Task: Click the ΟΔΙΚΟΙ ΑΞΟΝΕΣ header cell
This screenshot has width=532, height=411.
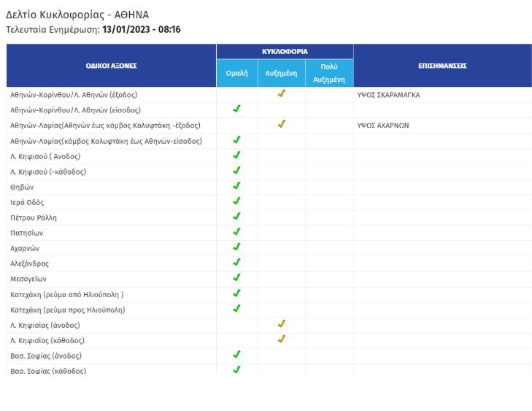Action: point(111,66)
